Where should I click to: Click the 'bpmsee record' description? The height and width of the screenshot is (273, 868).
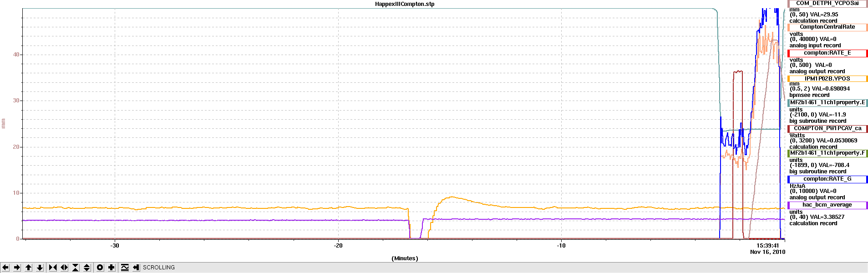809,95
